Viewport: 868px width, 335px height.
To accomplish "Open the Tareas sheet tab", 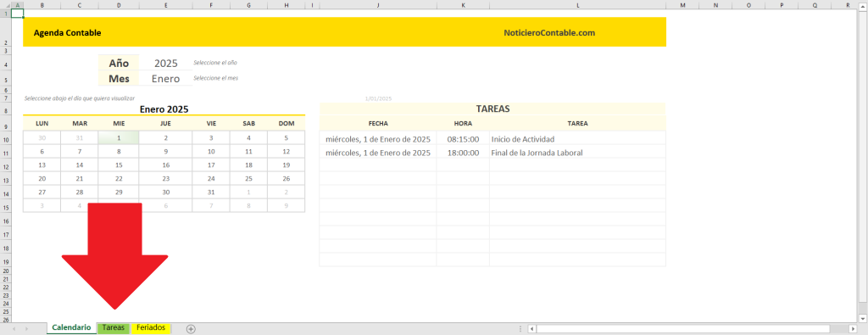I will point(114,328).
